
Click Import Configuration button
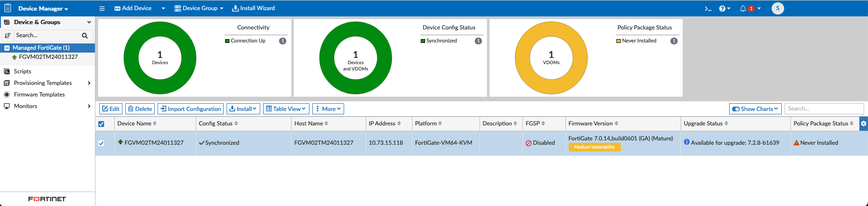(x=191, y=109)
